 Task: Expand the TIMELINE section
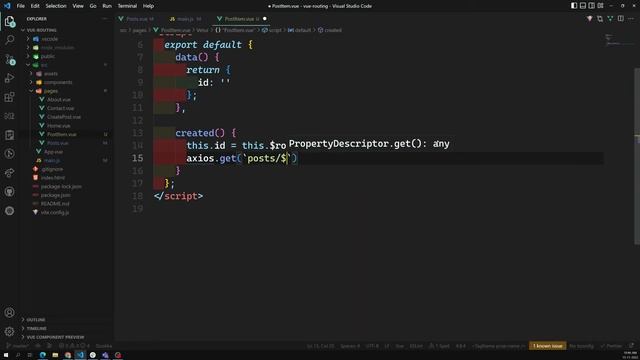[36, 328]
